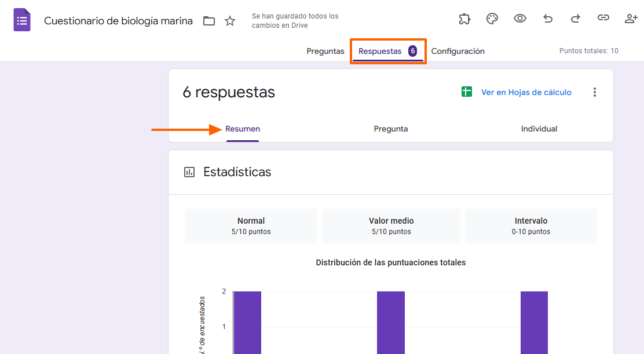Screen dimensions: 644x354
Task: Switch to the Preguntas tab
Action: point(325,51)
